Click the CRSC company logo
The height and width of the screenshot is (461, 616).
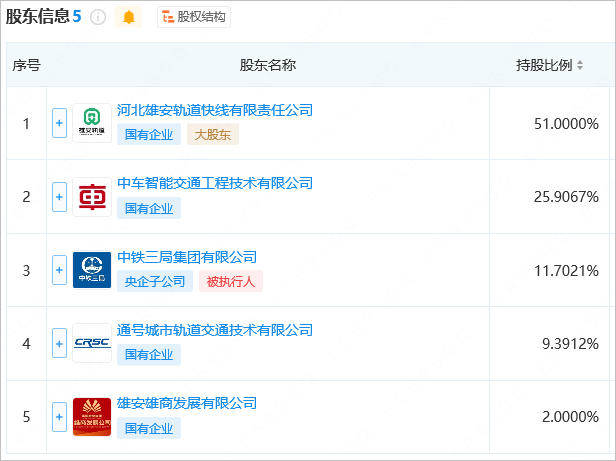tap(92, 343)
